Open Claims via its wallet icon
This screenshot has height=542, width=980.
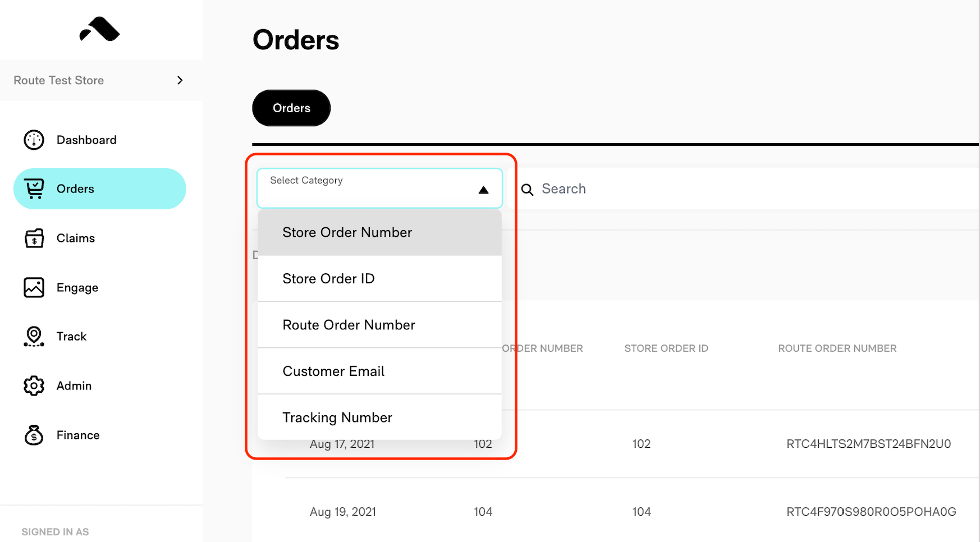(34, 238)
